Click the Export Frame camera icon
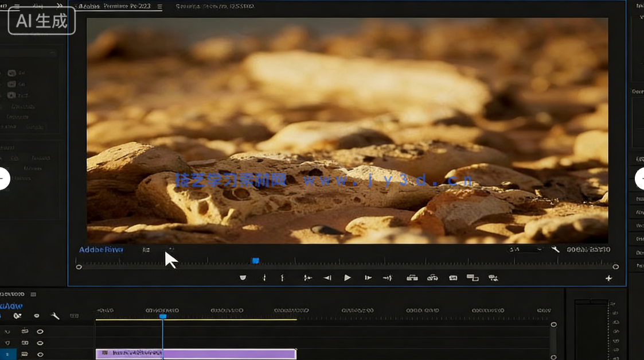644x360 pixels. pyautogui.click(x=453, y=278)
